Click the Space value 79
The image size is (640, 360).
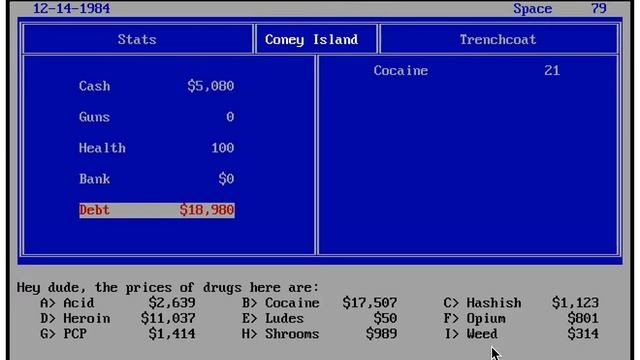599,9
